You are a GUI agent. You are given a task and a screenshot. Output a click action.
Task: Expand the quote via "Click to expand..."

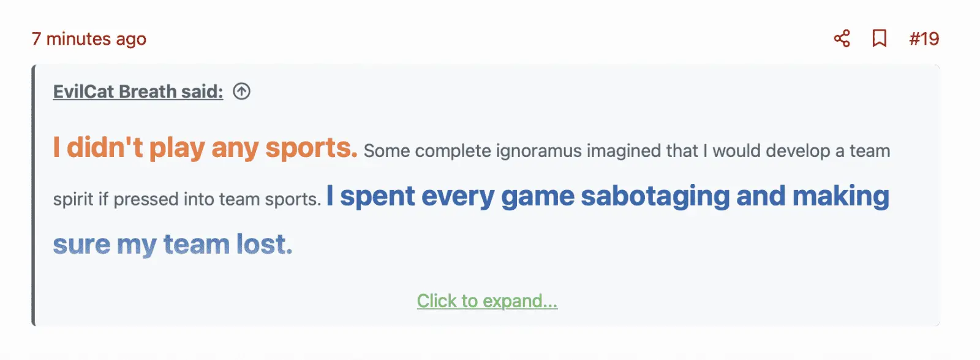(487, 301)
